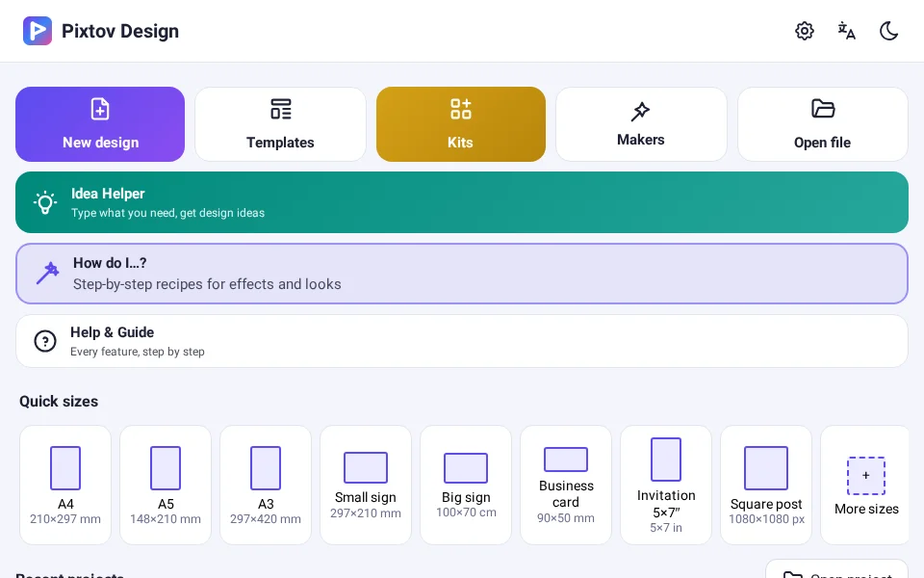Choose the Big sign size
The width and height of the screenshot is (924, 578).
(x=466, y=485)
